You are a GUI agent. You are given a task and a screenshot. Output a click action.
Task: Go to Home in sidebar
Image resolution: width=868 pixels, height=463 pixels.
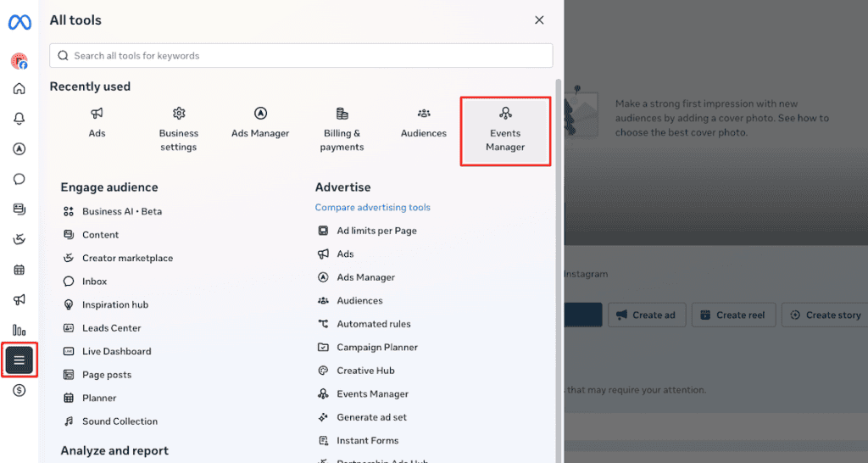[19, 88]
